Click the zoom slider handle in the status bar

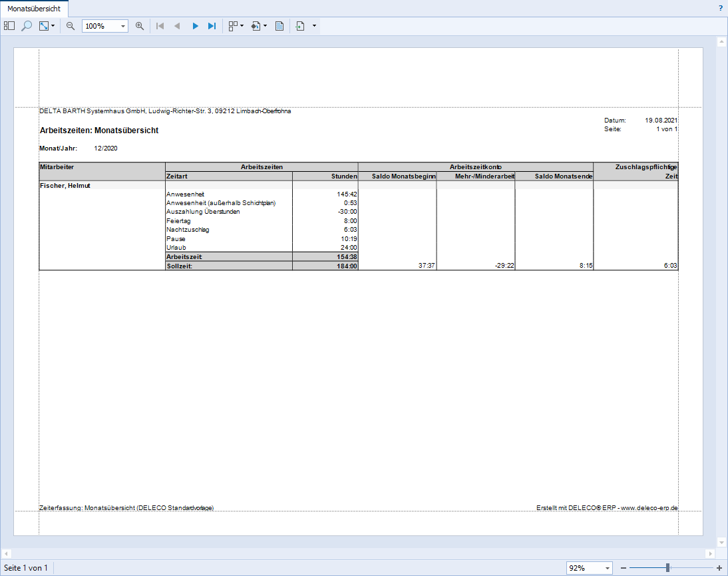click(x=667, y=568)
